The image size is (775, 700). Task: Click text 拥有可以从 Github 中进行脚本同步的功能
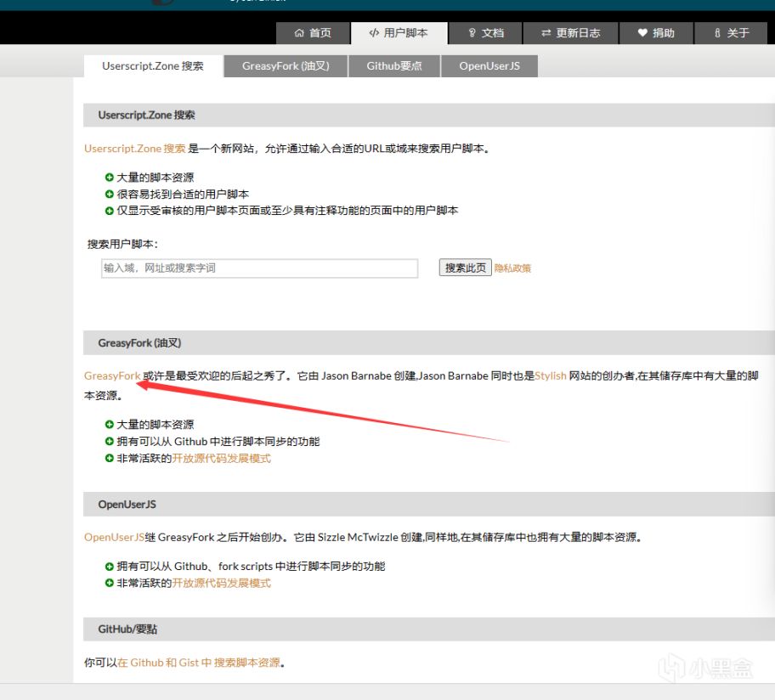(x=218, y=442)
